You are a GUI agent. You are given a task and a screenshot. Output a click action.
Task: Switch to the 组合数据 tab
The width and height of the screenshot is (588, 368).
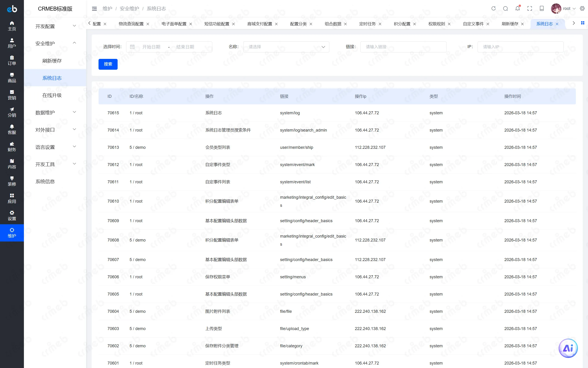(x=333, y=24)
